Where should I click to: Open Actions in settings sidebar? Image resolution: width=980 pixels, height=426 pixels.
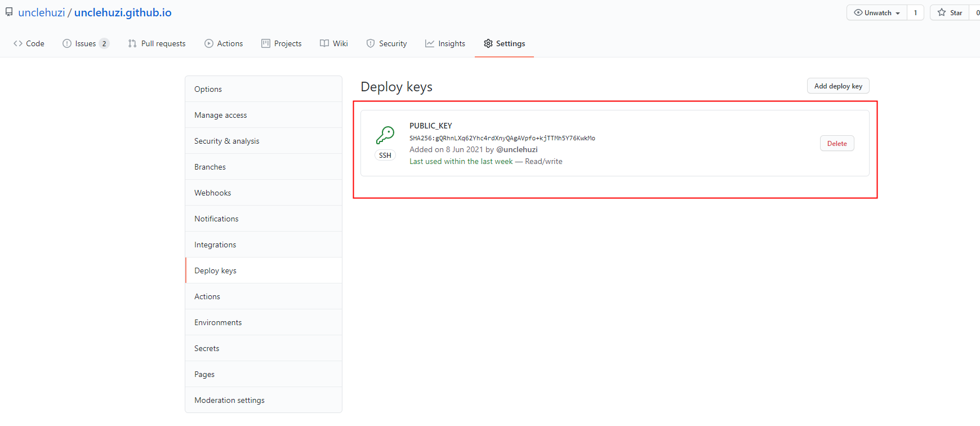click(264, 296)
